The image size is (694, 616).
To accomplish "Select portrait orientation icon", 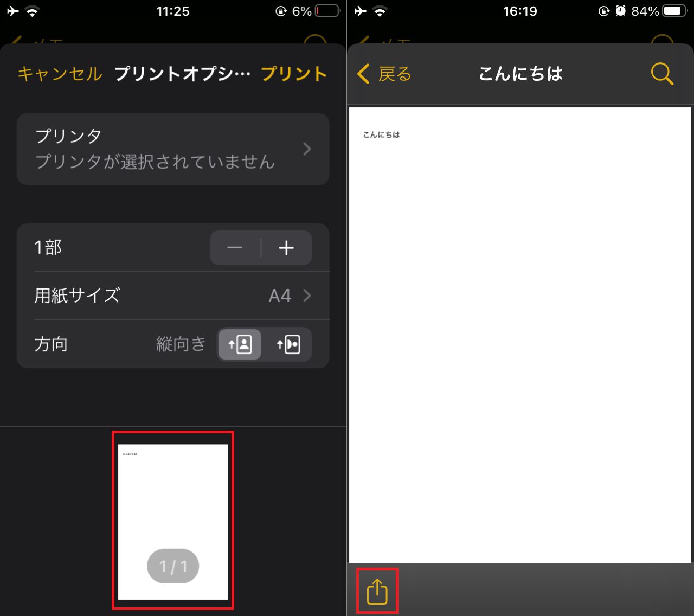I will tap(240, 344).
